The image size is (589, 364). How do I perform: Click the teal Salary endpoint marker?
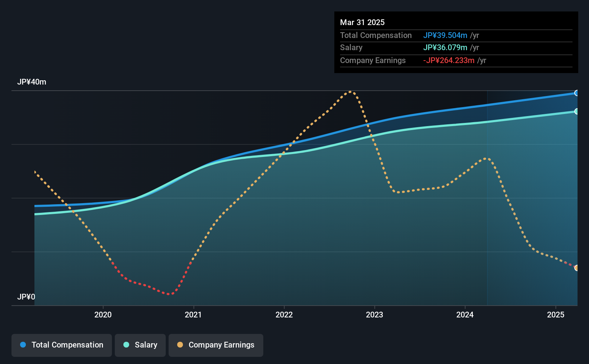point(576,111)
